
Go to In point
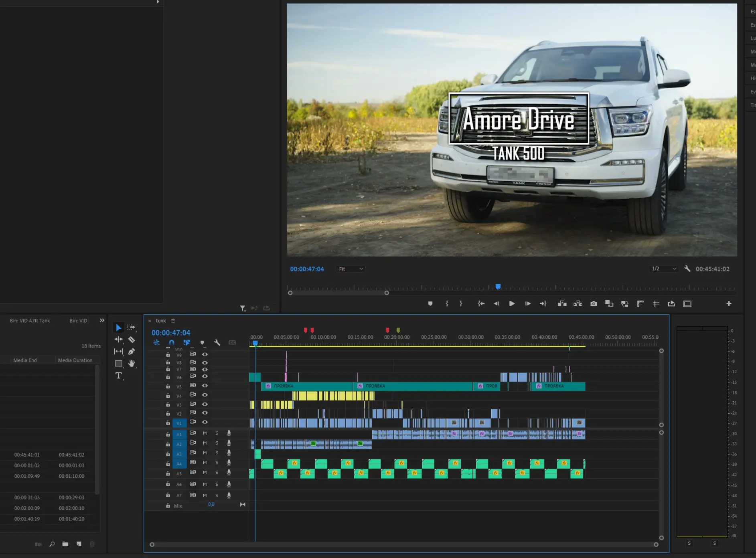click(481, 303)
